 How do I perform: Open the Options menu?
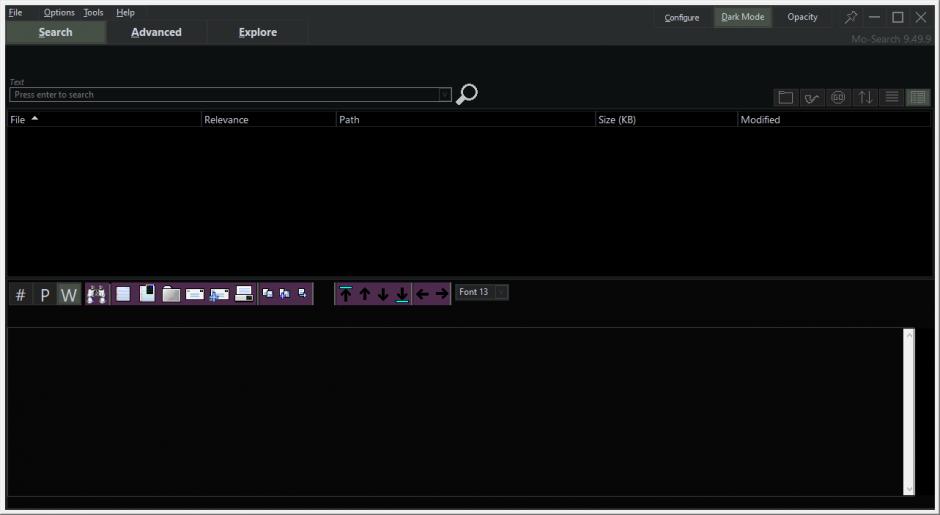59,13
